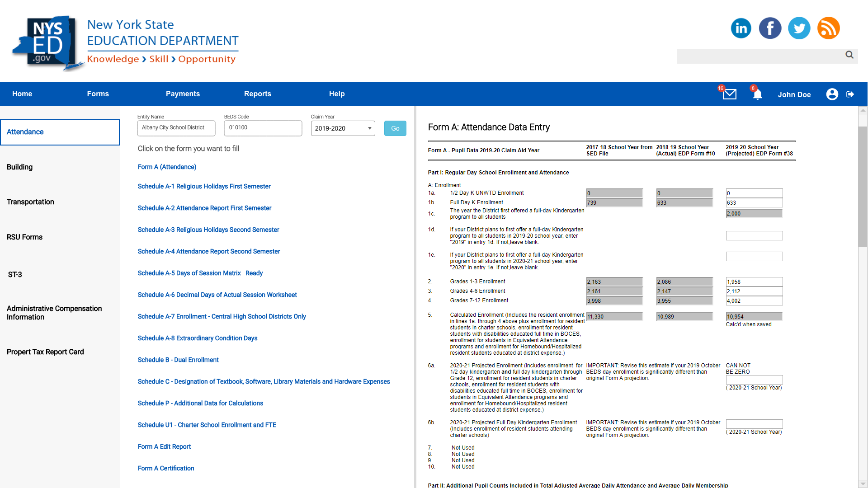Open the LinkedIn social icon

[x=741, y=28]
